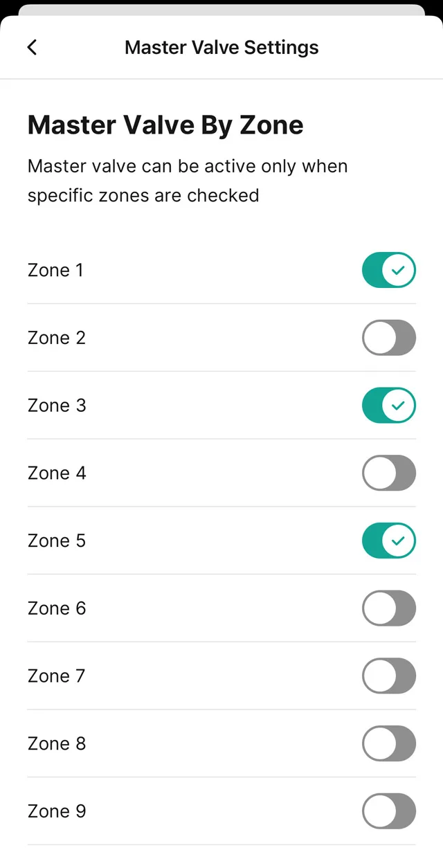The image size is (443, 868).
Task: Enable the Zone 2 toggle switch
Action: (388, 337)
